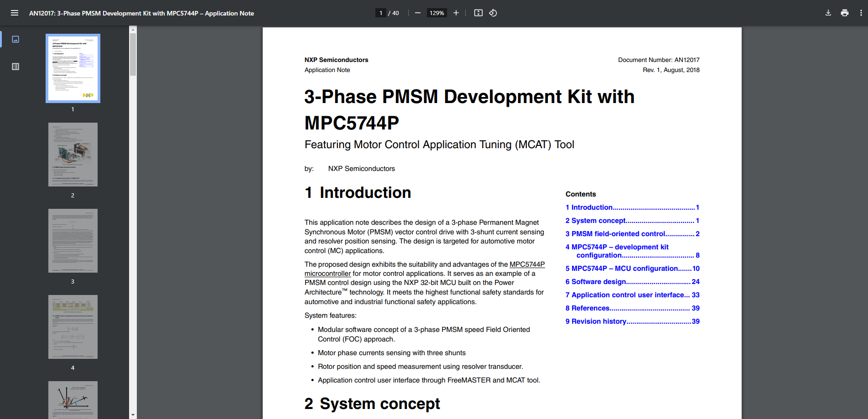Click the 'NXP Semiconductors' header at top of page

[336, 60]
